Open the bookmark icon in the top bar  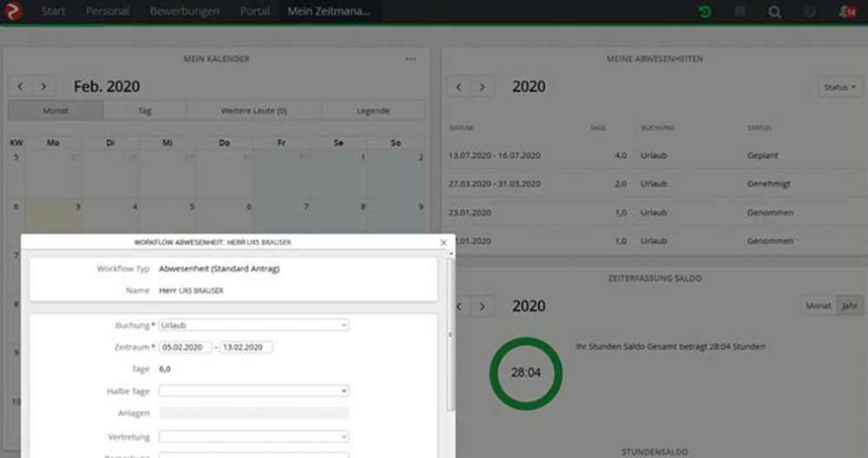click(740, 12)
